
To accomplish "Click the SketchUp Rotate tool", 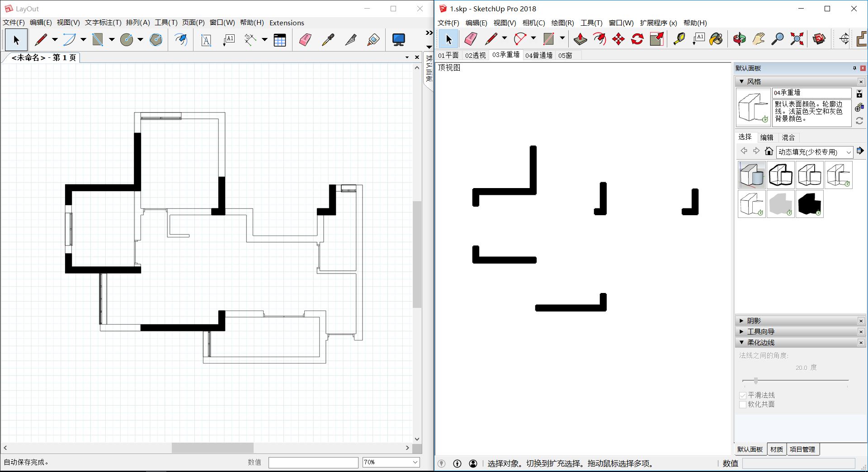I will [637, 39].
